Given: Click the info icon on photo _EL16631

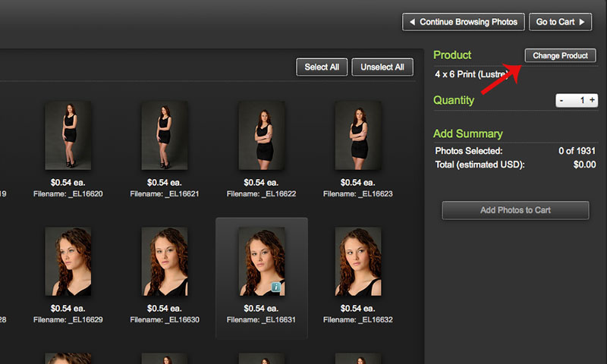Looking at the screenshot, I should [x=277, y=287].
